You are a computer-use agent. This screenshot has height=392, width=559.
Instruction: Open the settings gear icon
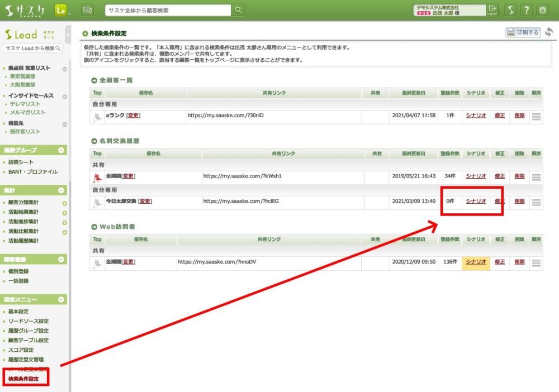click(x=542, y=10)
